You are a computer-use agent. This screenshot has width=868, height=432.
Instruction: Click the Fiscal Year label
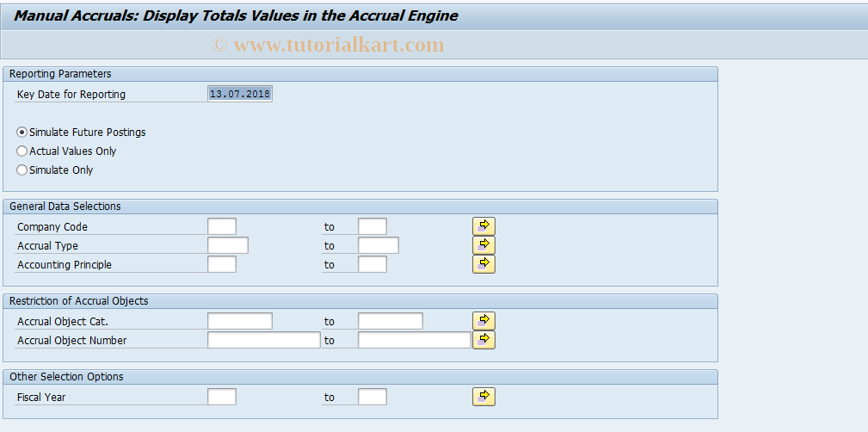click(41, 398)
